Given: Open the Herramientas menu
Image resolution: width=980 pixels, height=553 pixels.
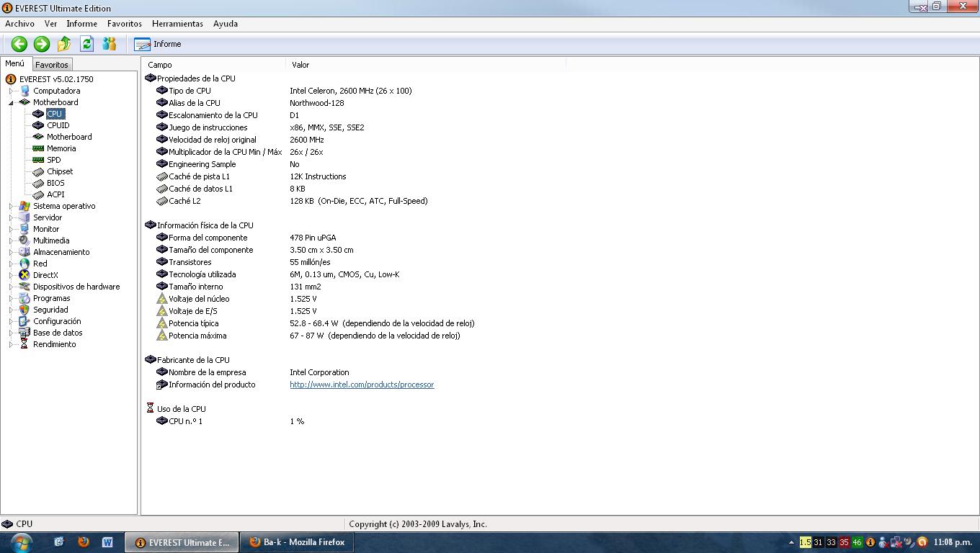Looking at the screenshot, I should [x=177, y=24].
